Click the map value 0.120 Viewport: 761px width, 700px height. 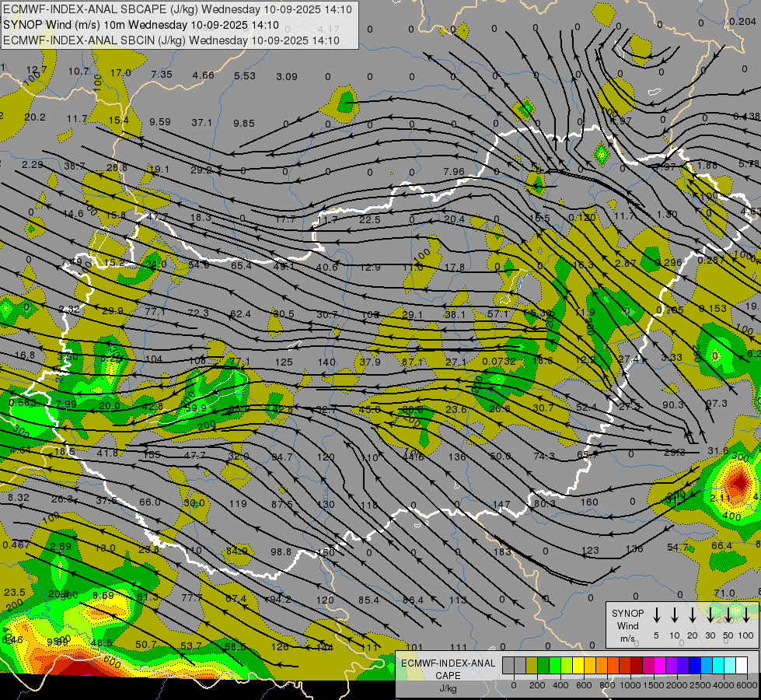pos(582,217)
